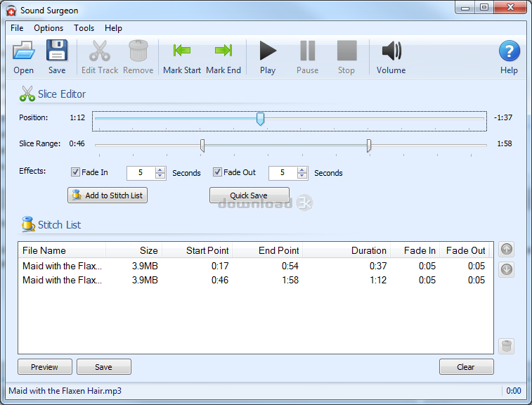
Task: Move selected stitch item down
Action: 506,269
